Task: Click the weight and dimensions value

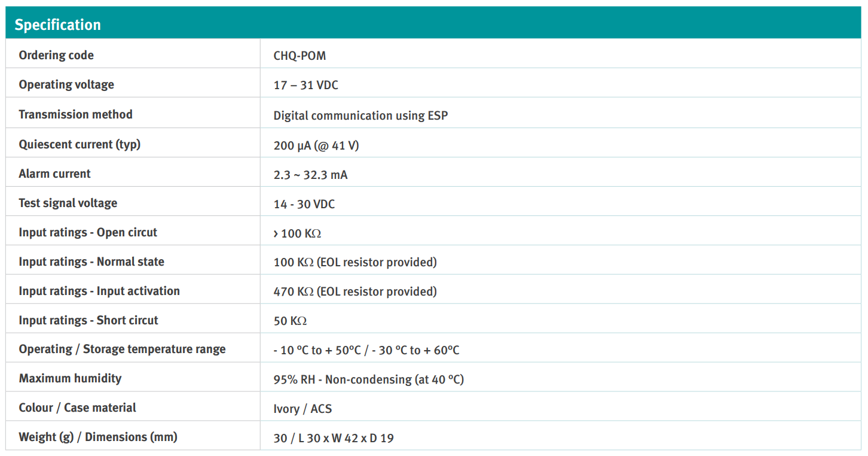Action: point(334,438)
